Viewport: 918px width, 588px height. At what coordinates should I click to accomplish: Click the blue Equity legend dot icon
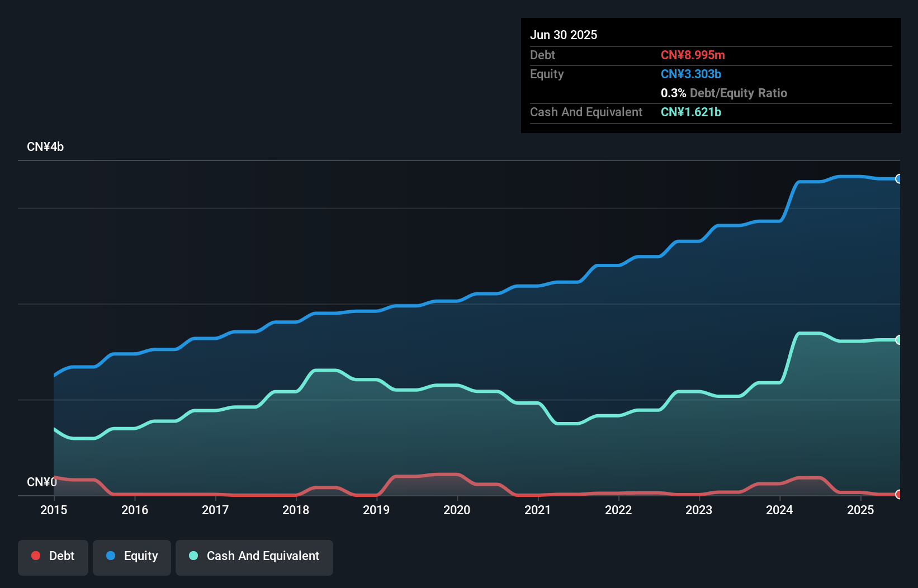click(111, 556)
